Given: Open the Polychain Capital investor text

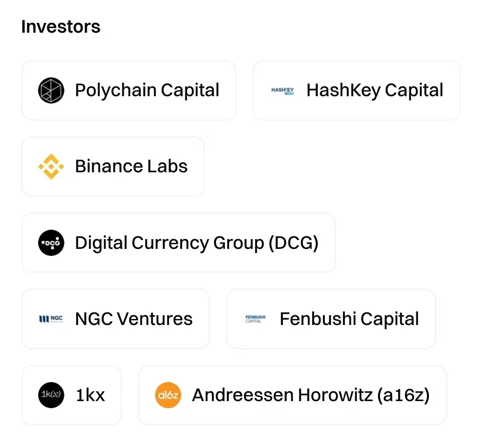Looking at the screenshot, I should 147,90.
